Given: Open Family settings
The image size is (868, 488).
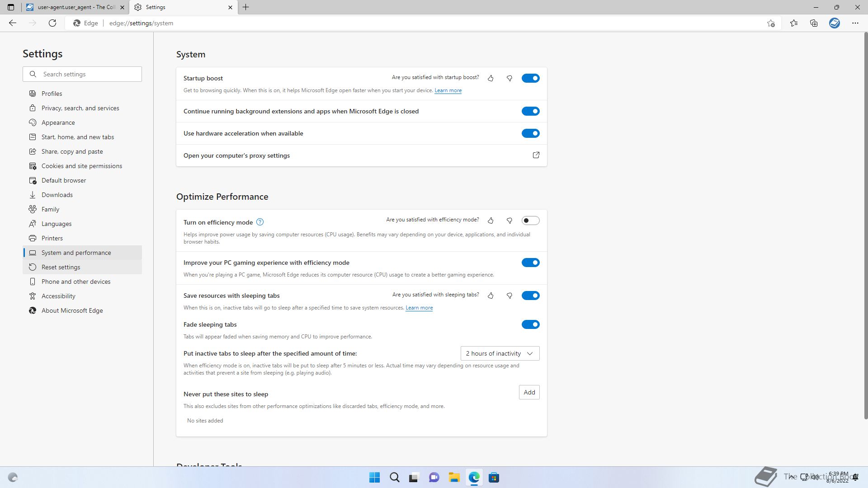Looking at the screenshot, I should click(x=82, y=209).
